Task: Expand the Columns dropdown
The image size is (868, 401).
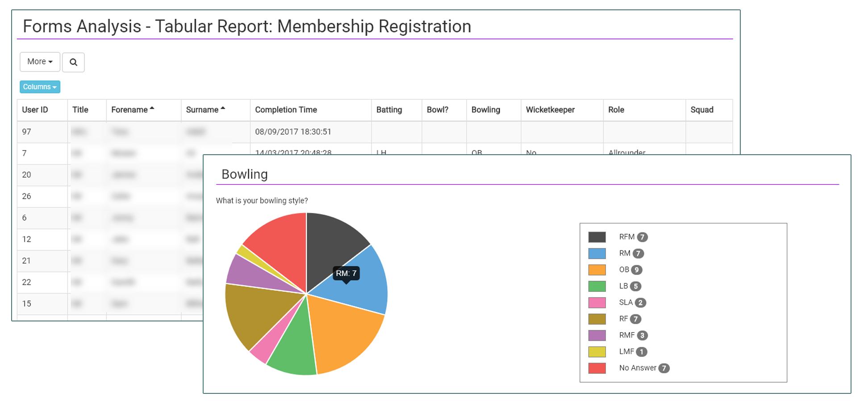Action: coord(40,87)
